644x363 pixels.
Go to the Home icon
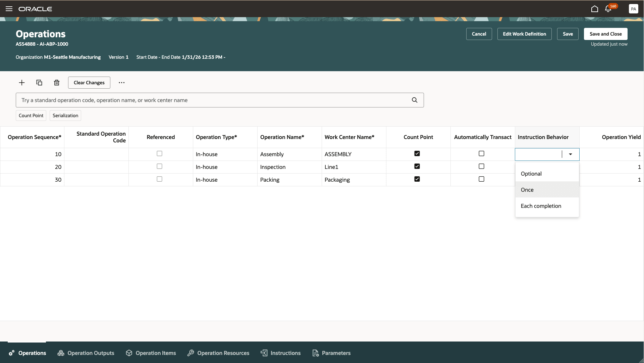coord(594,9)
